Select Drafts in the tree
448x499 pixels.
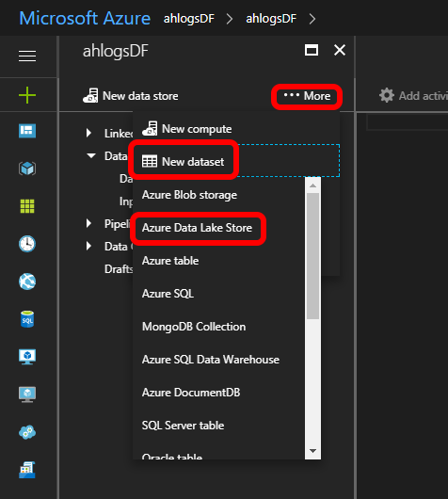(x=119, y=269)
